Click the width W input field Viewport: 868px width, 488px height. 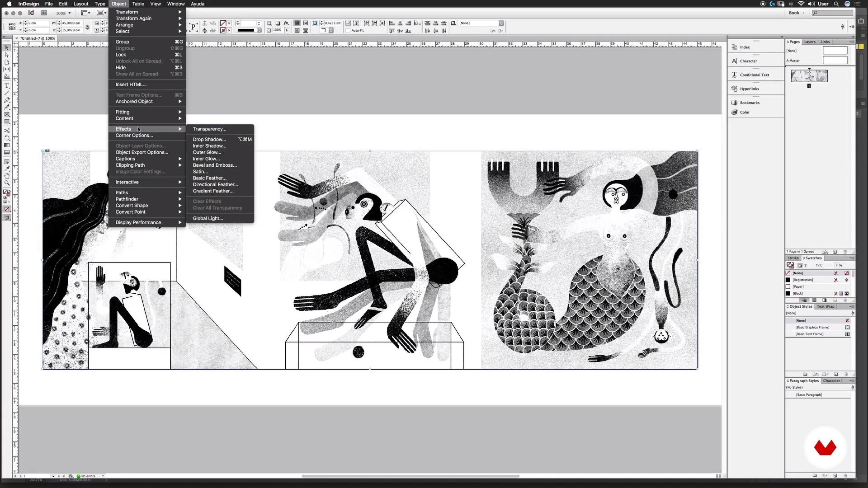(x=72, y=23)
